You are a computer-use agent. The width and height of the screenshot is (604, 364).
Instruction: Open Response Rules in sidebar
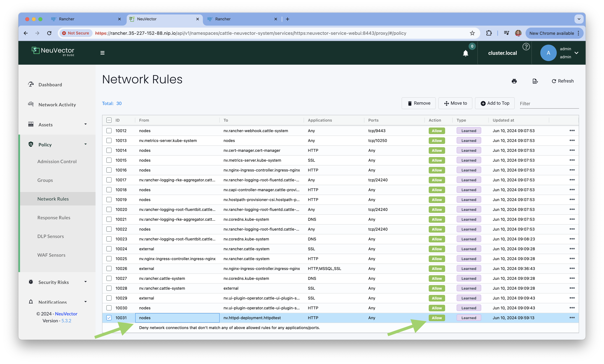[54, 218]
